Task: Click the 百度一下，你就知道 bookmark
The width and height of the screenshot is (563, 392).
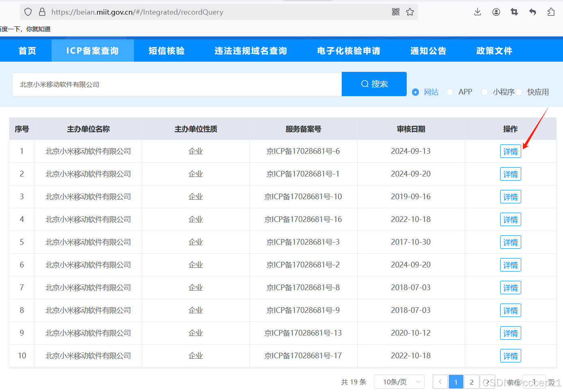Action: [x=25, y=29]
